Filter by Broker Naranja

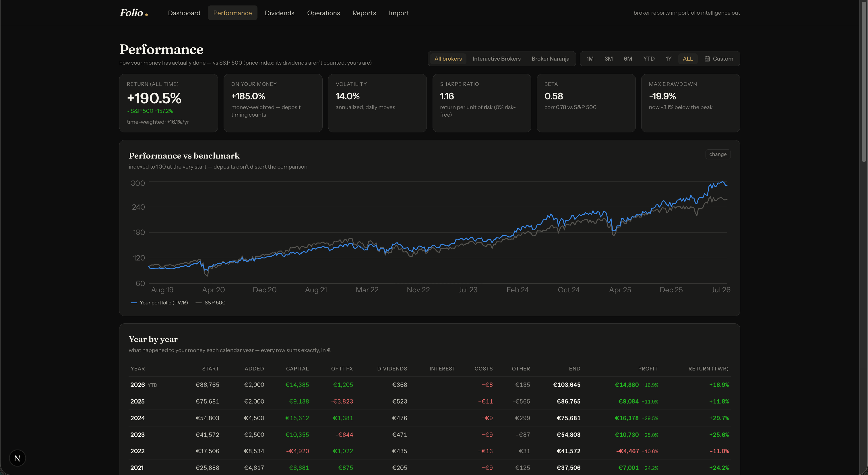[x=550, y=59]
